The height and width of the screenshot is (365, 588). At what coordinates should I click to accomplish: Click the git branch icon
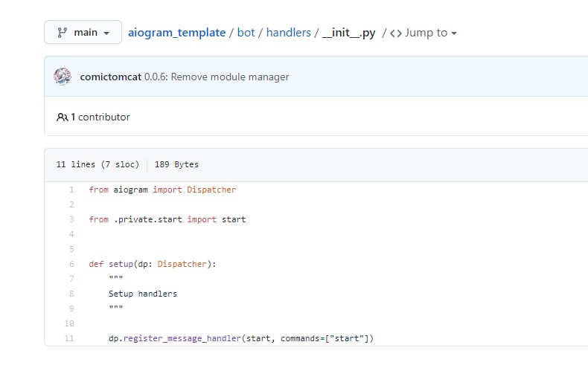coord(61,33)
